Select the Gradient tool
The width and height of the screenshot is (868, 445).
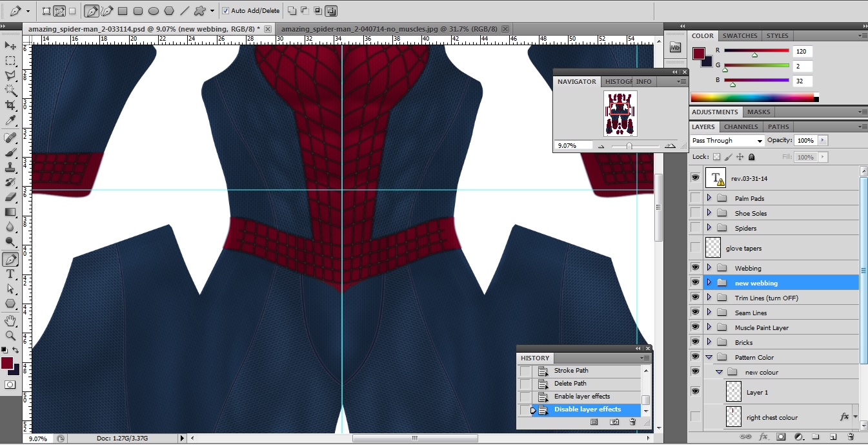point(10,212)
